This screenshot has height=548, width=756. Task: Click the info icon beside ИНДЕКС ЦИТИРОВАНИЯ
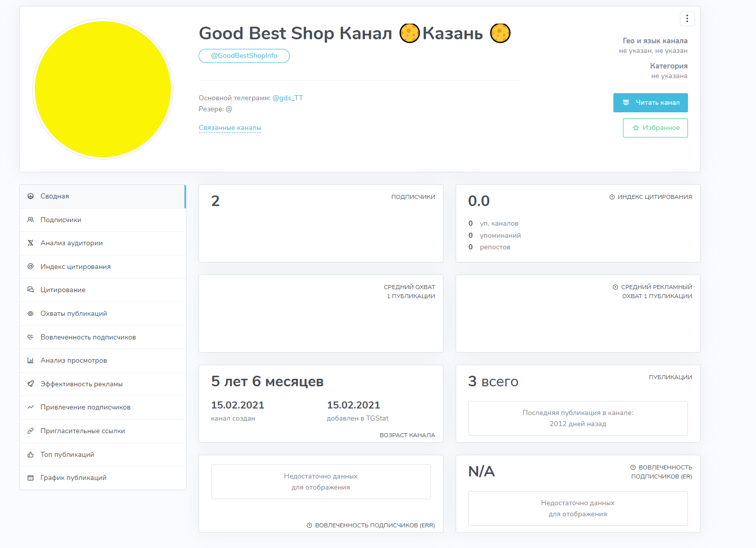(612, 197)
